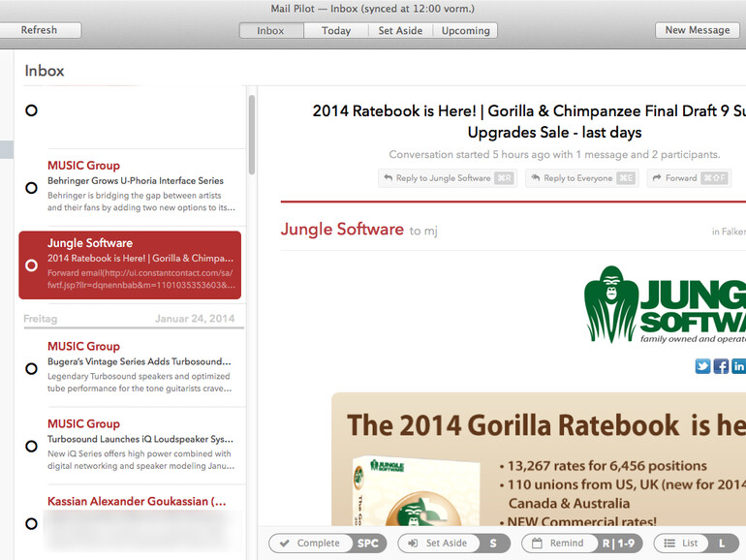Screen dimensions: 746x560
Task: Click reply-all arrows icon
Action: pyautogui.click(x=535, y=177)
